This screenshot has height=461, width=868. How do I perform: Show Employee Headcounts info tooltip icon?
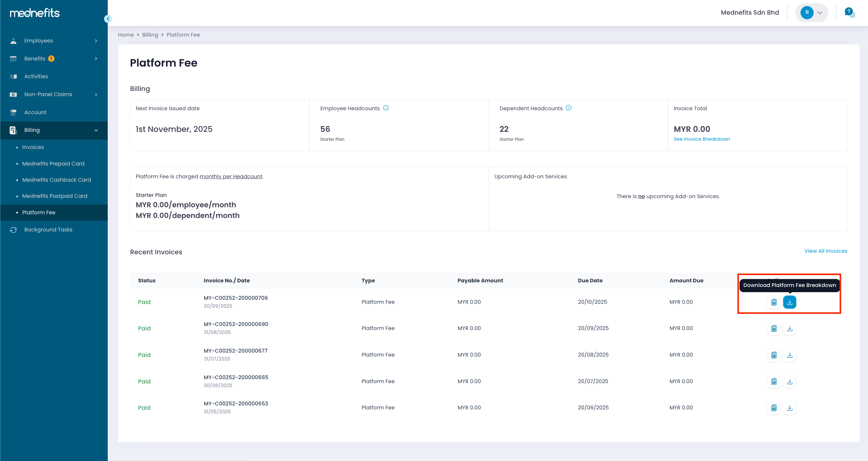[x=386, y=108]
